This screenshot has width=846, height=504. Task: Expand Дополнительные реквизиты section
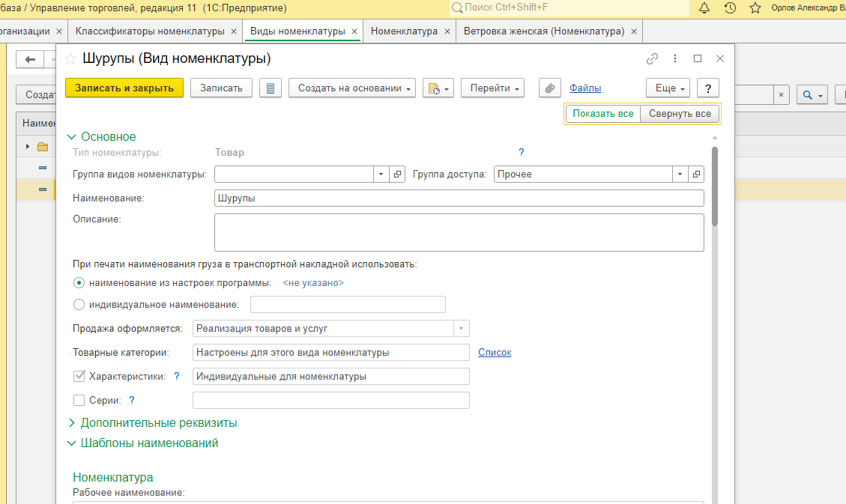[x=71, y=423]
